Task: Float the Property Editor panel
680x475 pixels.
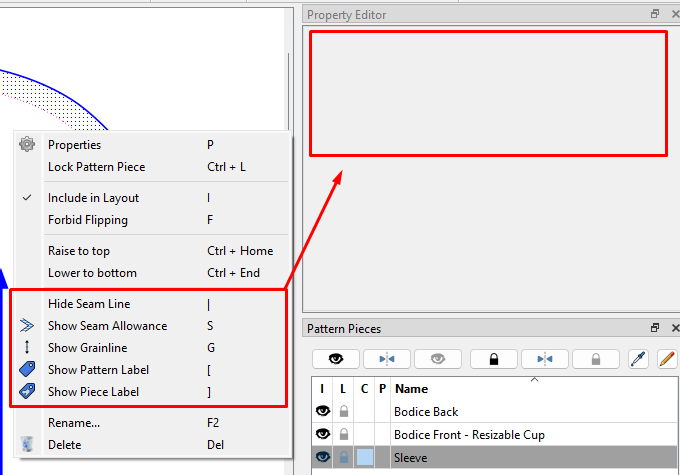Action: pos(655,14)
